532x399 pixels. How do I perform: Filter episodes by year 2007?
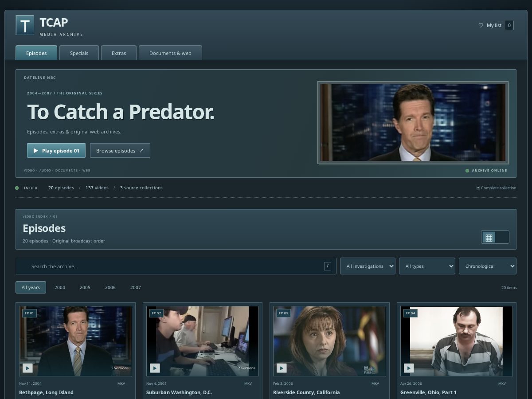[x=136, y=287]
